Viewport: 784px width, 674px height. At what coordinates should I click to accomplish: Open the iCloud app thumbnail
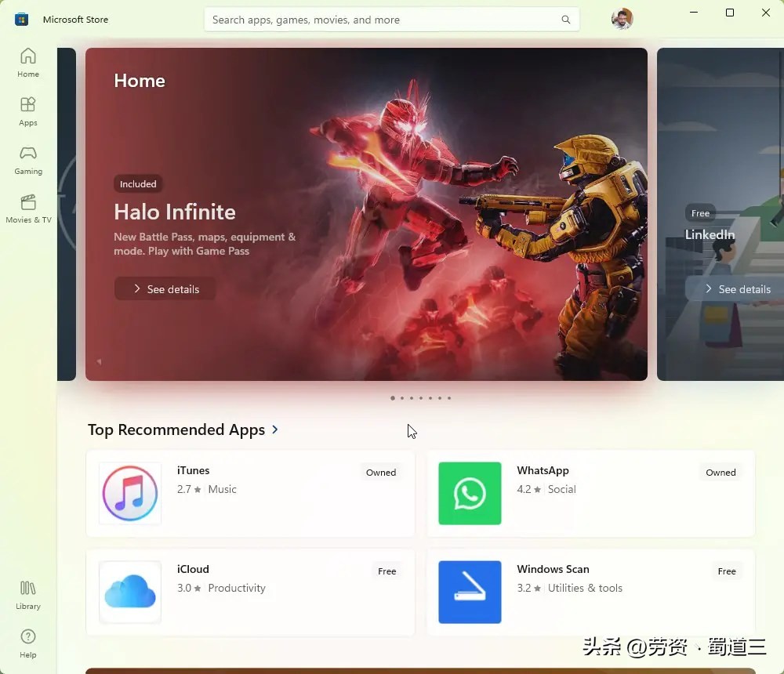coord(129,592)
